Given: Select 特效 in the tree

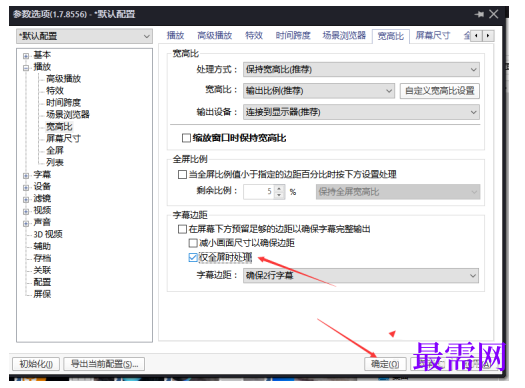Looking at the screenshot, I should point(55,91).
